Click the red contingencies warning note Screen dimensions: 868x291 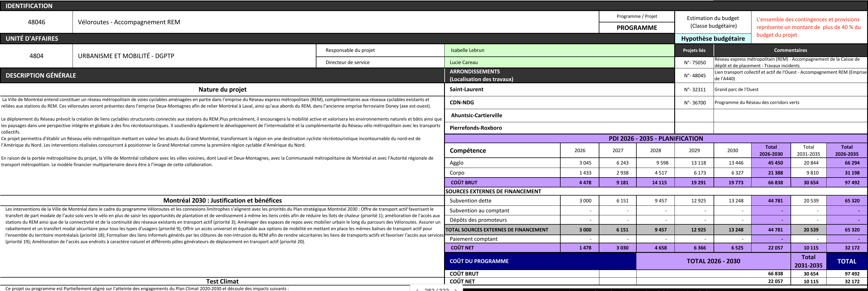click(808, 27)
